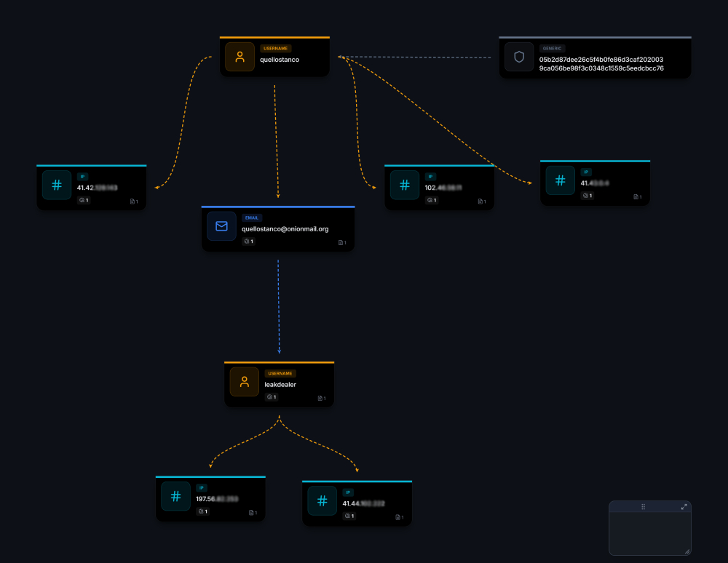Click the hash icon on the 41.44 IP node

pos(323,501)
